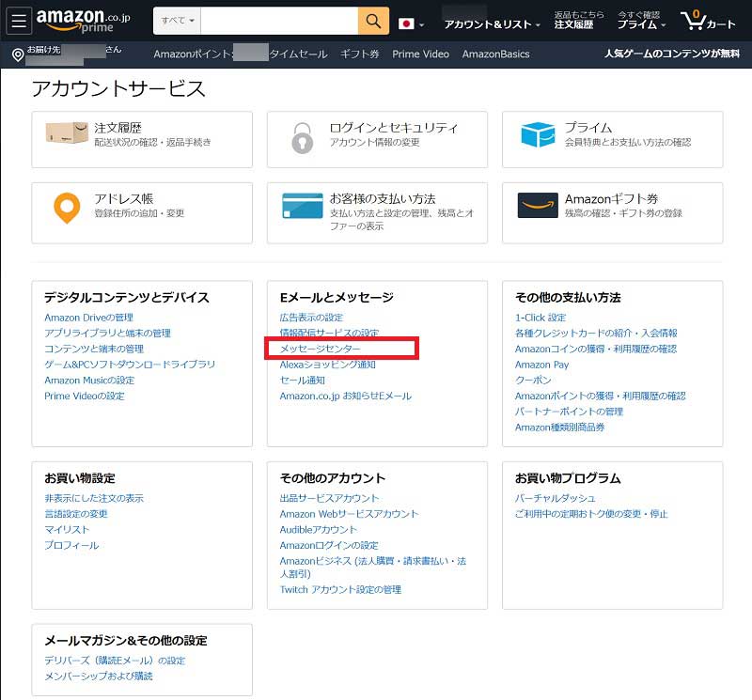
Task: Open AmazonBasics in the navigation bar
Action: coord(496,54)
